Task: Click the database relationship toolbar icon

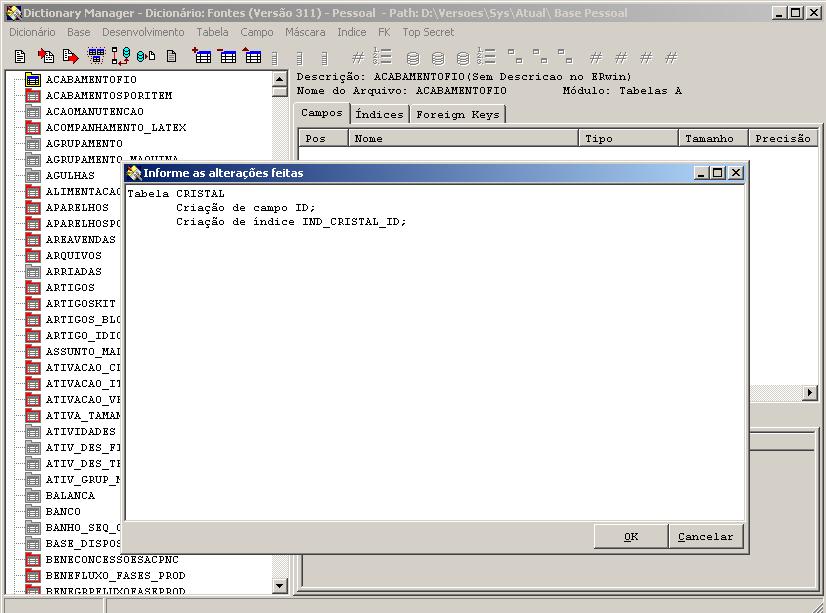Action: click(x=121, y=57)
